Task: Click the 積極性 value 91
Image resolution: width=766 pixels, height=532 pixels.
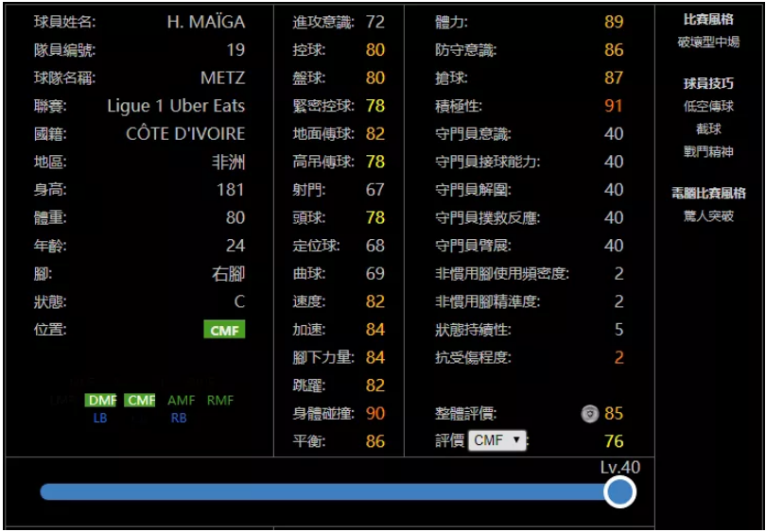Action: [x=614, y=107]
